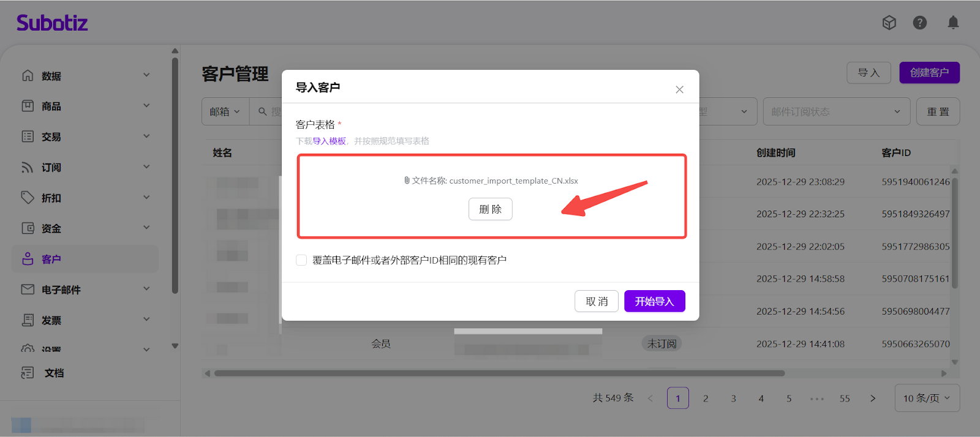The image size is (980, 437).
Task: Open the help question mark icon
Action: point(919,23)
